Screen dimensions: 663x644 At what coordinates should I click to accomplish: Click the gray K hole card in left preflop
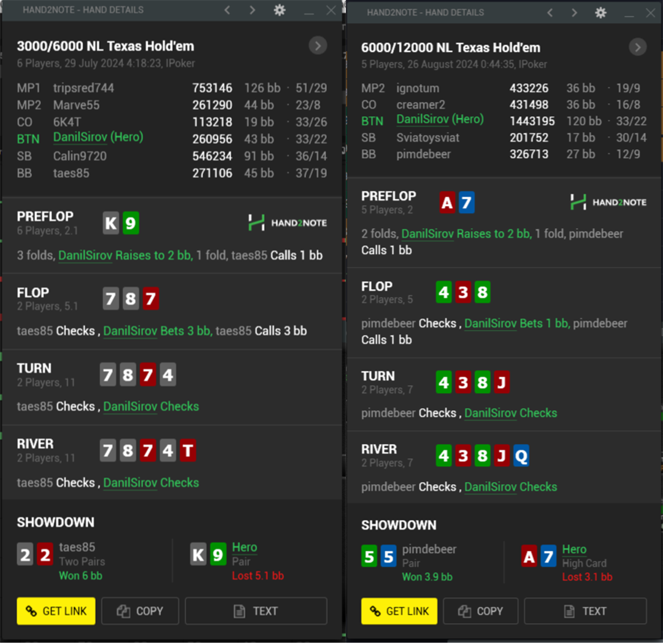tap(111, 223)
